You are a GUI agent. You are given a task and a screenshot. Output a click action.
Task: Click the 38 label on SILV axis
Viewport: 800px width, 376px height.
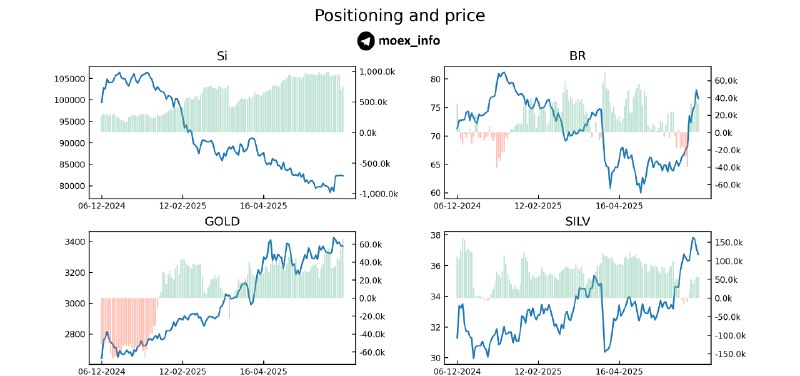pyautogui.click(x=435, y=236)
